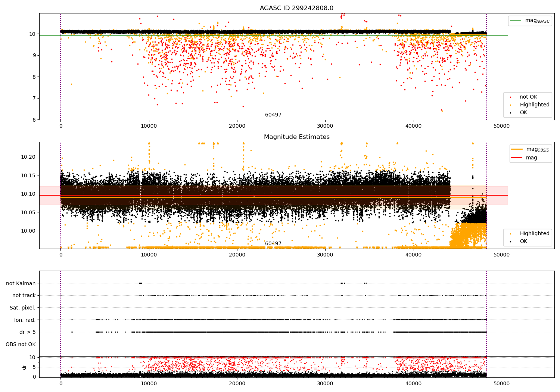Click the 'Sat. pixel.' axis label

click(x=23, y=308)
